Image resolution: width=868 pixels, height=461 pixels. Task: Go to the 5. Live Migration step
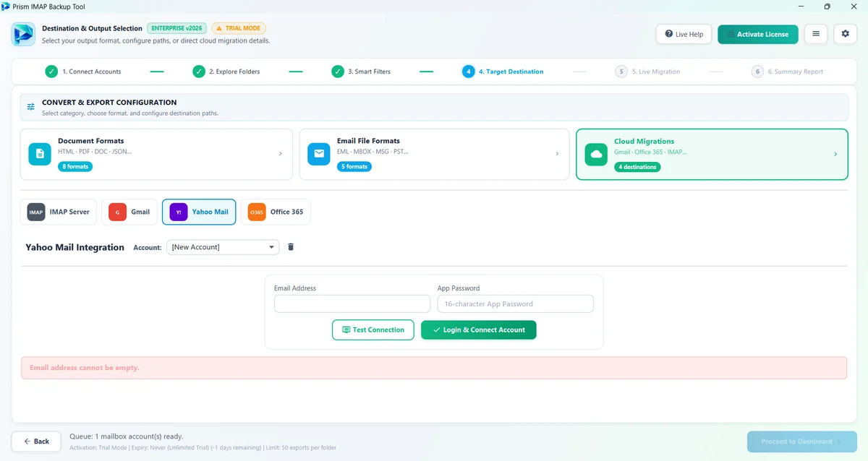click(x=647, y=72)
